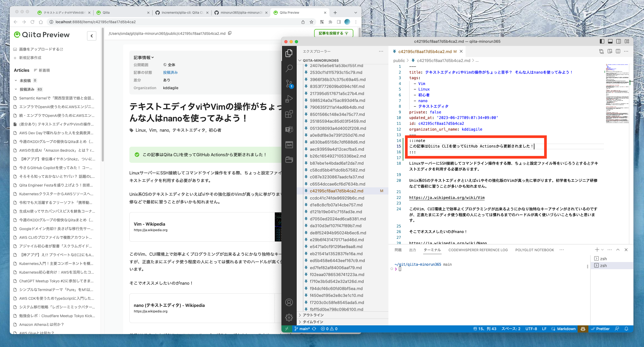Open the Extensions view

tap(289, 114)
